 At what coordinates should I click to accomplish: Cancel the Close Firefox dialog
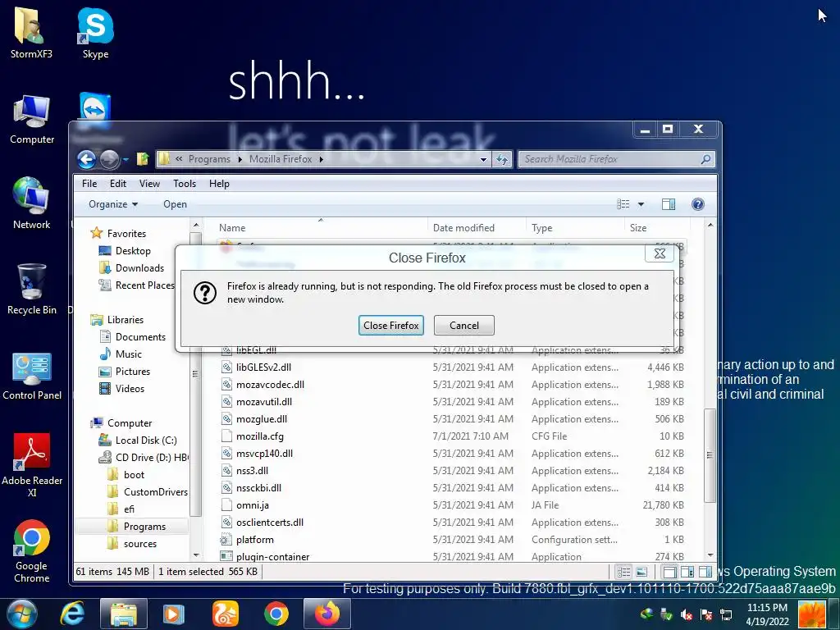pyautogui.click(x=464, y=325)
